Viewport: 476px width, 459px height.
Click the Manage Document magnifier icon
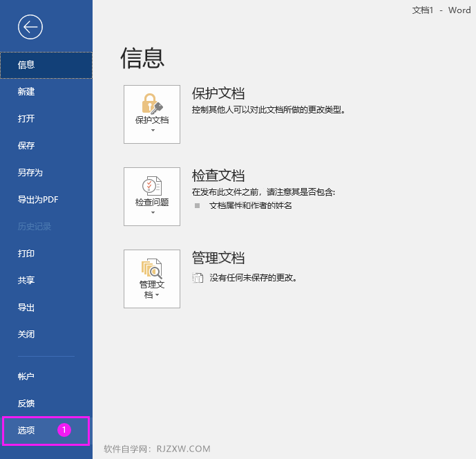pyautogui.click(x=152, y=268)
